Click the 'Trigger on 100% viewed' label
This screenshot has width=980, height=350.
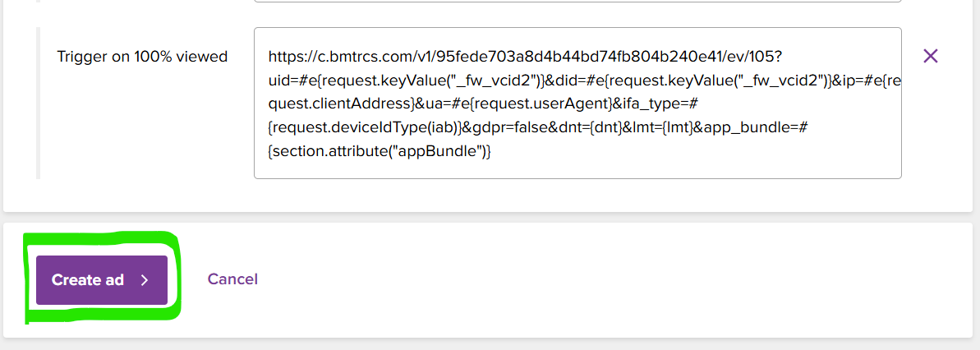click(142, 57)
